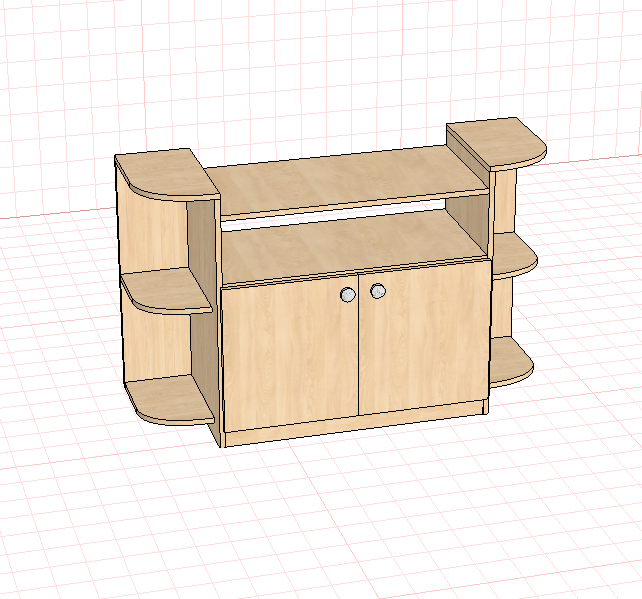
Task: Select the left door's round knob
Action: click(x=348, y=294)
